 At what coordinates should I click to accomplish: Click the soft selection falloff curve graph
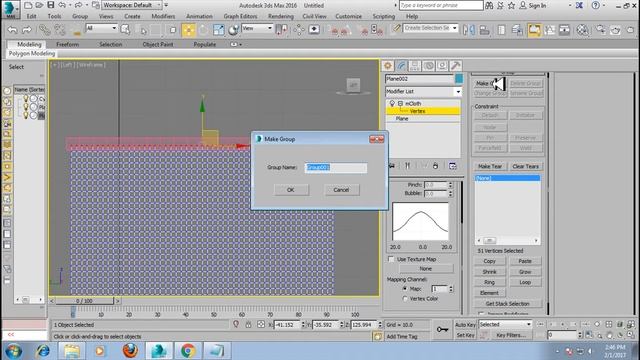tap(420, 221)
